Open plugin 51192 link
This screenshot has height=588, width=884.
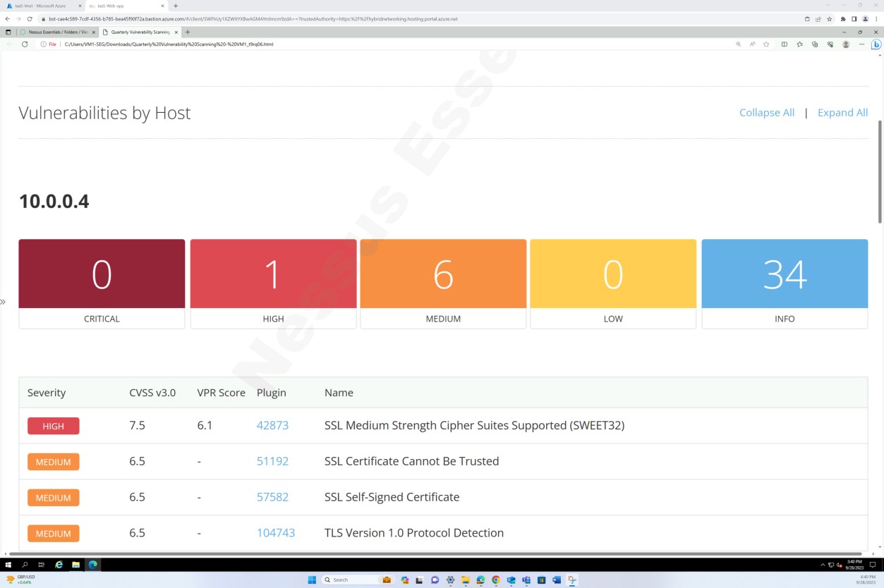(x=272, y=461)
